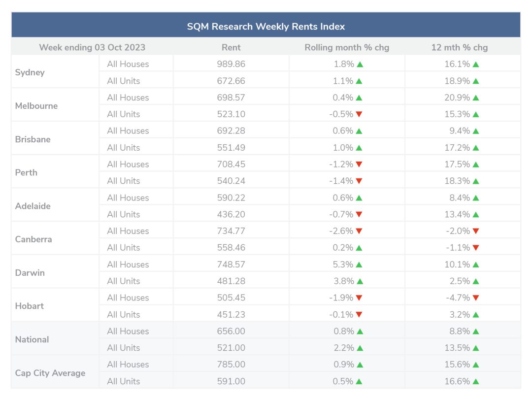Click the Perth houses rent value 708.45
Screen dimensions: 532x399
[231, 165]
